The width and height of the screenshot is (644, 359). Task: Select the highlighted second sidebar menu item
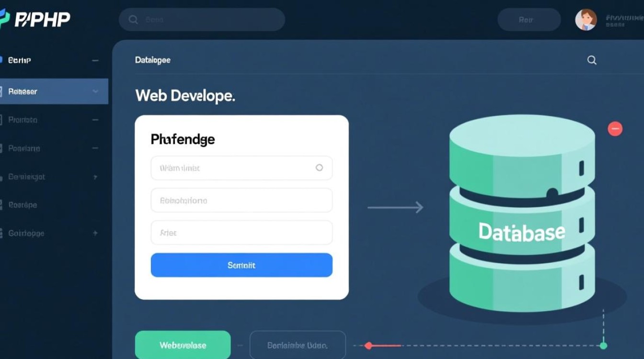pos(48,91)
